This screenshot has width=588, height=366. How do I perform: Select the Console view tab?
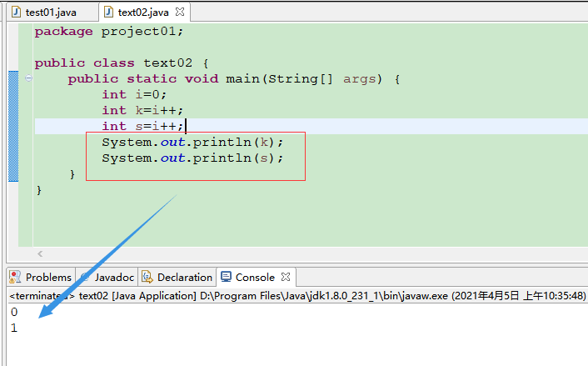256,278
